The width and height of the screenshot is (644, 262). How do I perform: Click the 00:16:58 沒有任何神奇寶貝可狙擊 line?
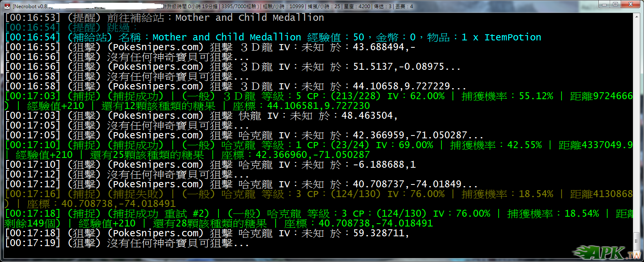click(127, 76)
